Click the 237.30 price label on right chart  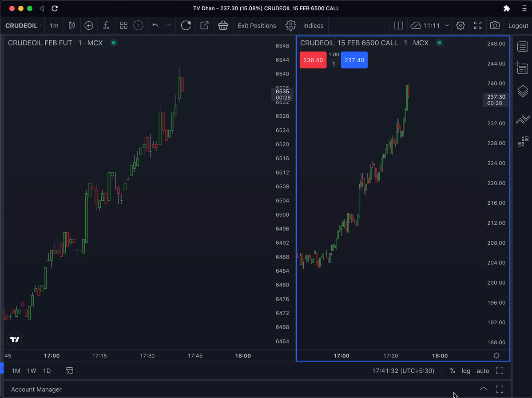(496, 100)
